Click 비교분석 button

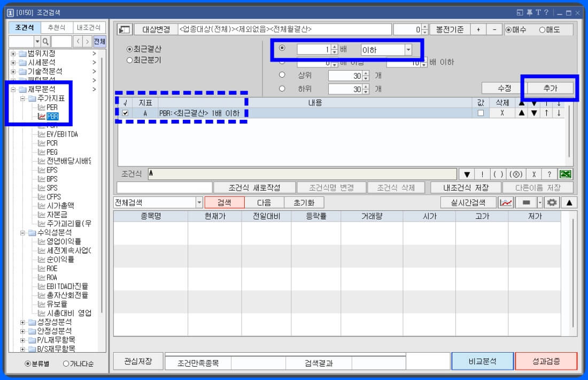coord(482,361)
